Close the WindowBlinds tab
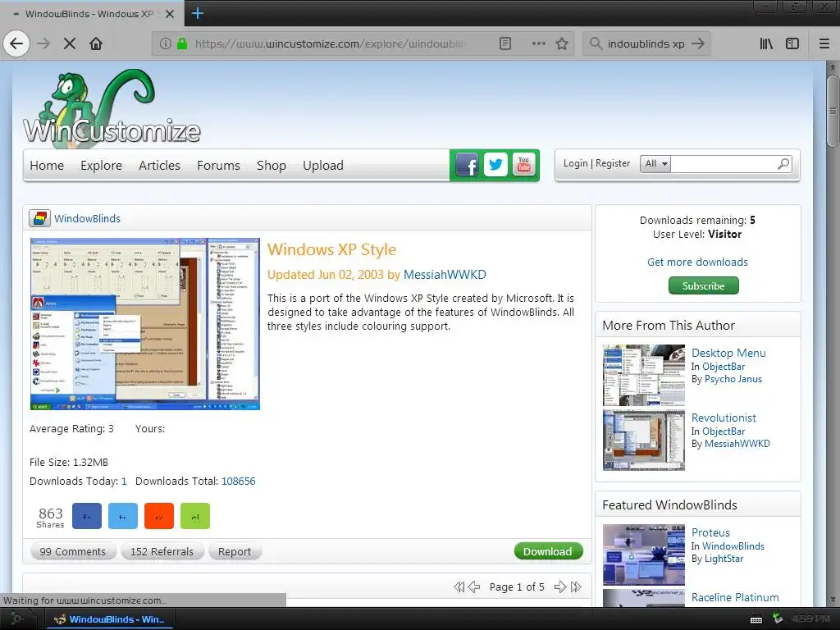Viewport: 840px width, 630px height. (x=169, y=14)
